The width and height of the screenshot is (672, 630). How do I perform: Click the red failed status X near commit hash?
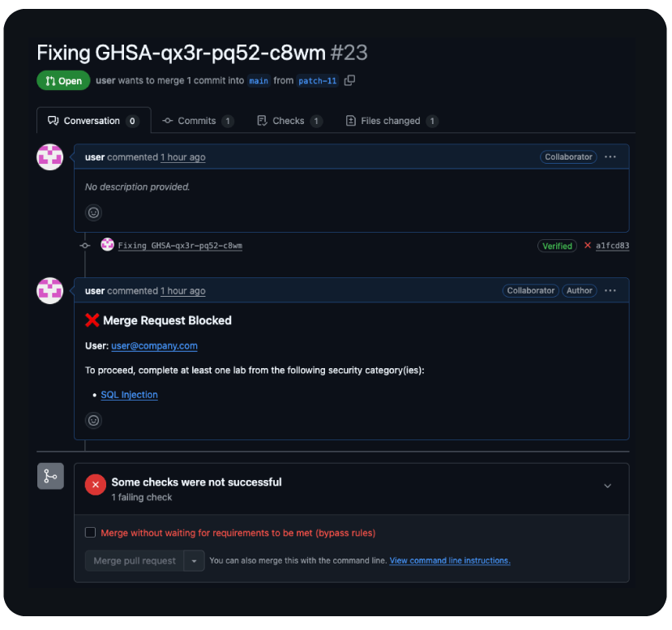coord(588,246)
